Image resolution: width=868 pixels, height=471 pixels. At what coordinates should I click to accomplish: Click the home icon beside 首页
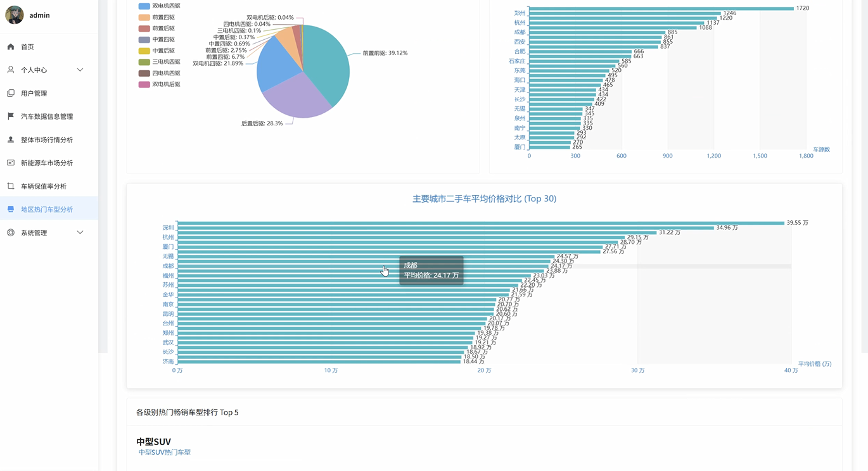point(11,47)
